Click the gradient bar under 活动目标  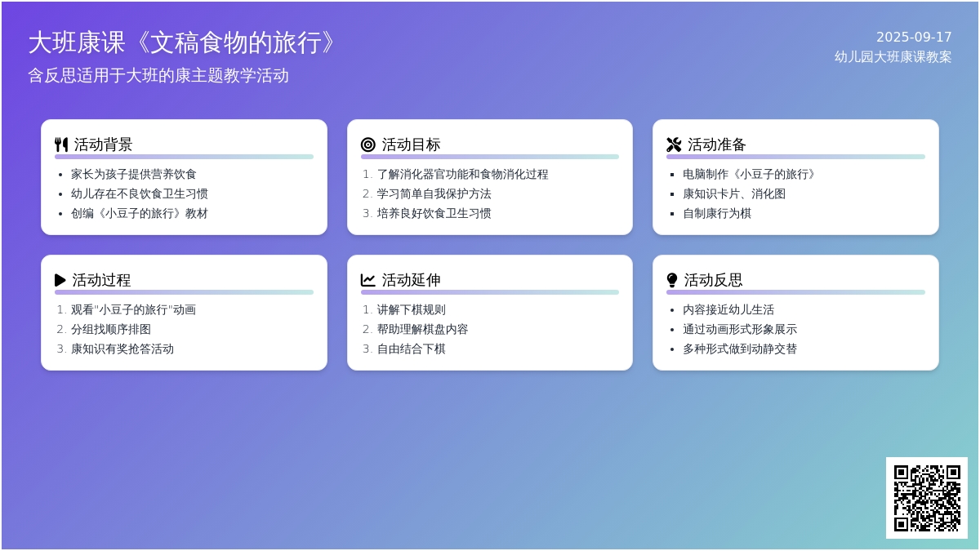click(489, 157)
